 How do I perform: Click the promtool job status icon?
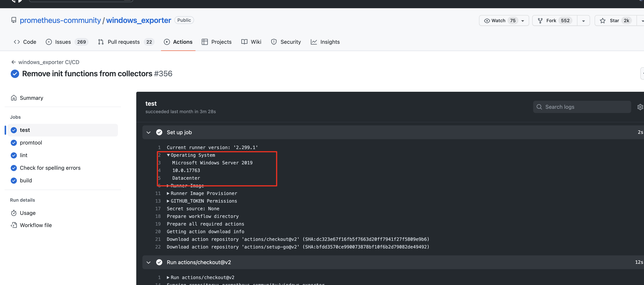pos(14,143)
